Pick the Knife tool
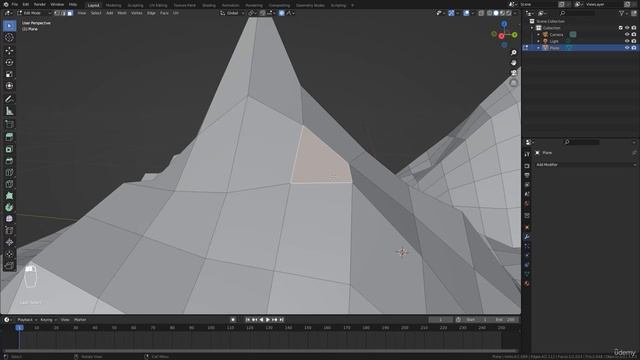Viewport: 640px width, 360px height. click(9, 184)
